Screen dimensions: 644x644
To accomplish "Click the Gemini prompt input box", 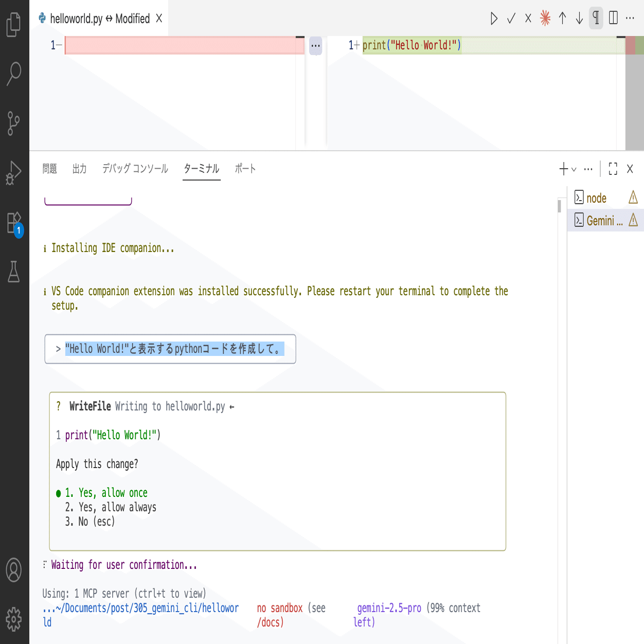I will tap(170, 349).
